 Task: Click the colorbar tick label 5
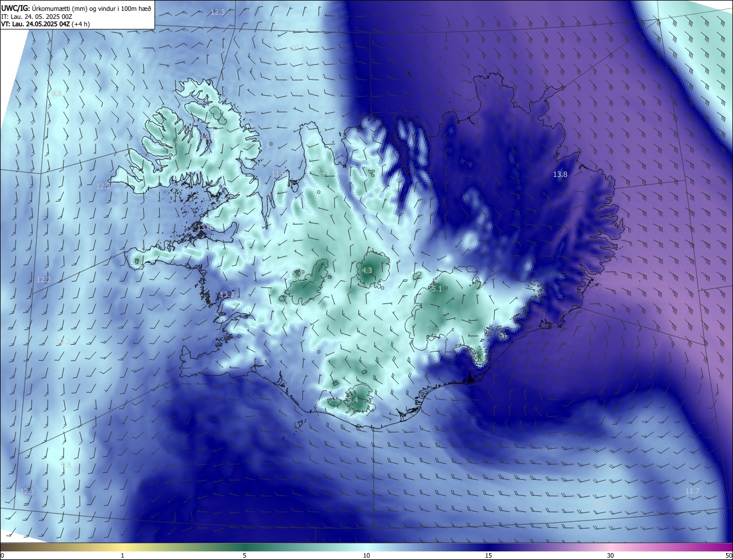click(245, 556)
